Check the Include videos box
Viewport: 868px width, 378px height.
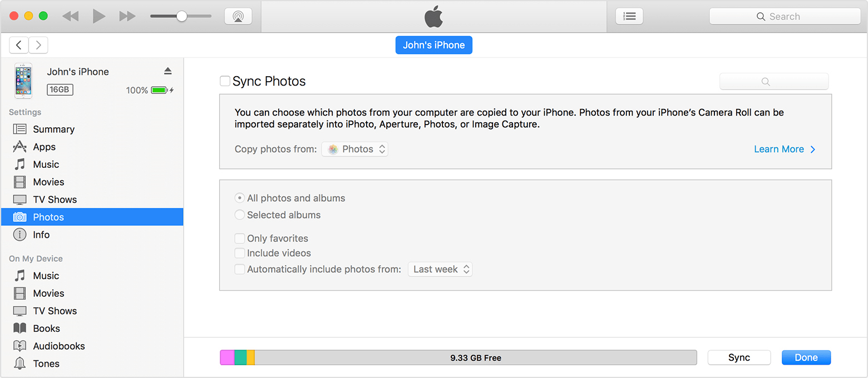pyautogui.click(x=240, y=253)
